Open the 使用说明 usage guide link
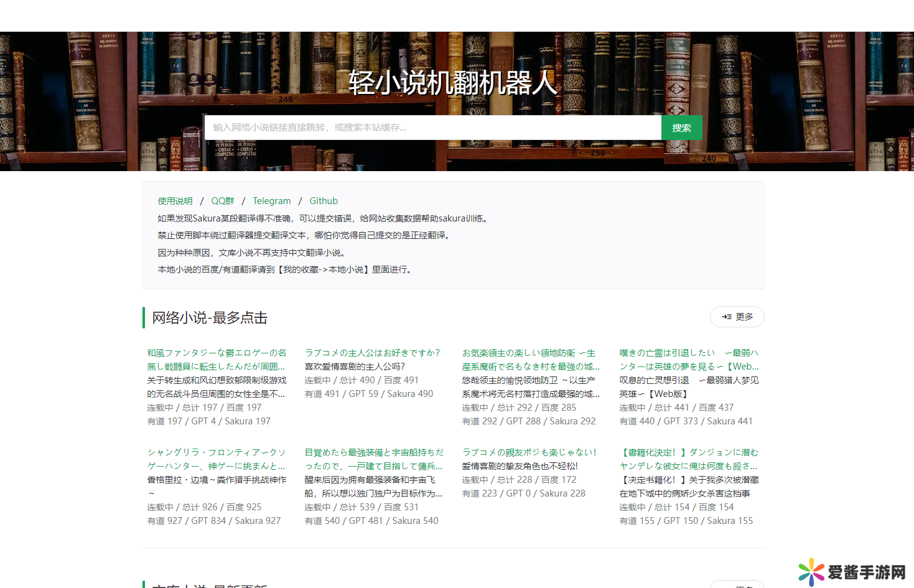This screenshot has width=914, height=588. (175, 201)
